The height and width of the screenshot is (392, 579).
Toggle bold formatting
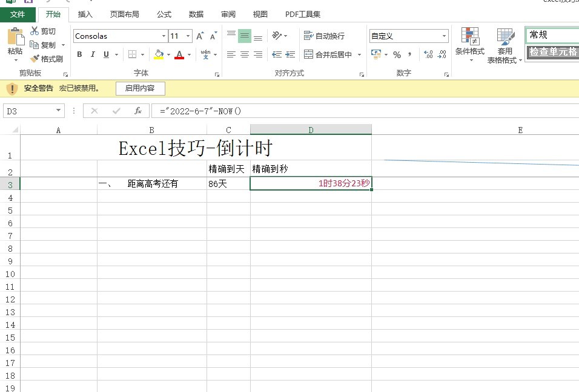[x=79, y=54]
